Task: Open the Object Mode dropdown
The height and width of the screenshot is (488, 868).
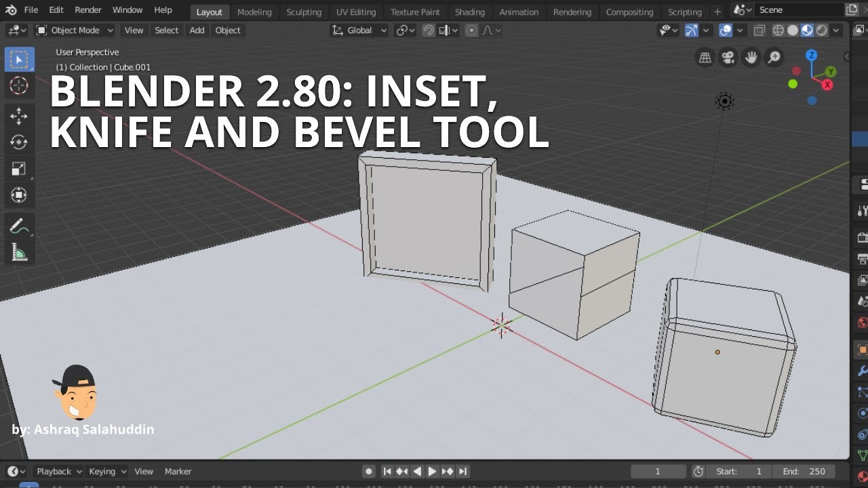Action: (74, 30)
